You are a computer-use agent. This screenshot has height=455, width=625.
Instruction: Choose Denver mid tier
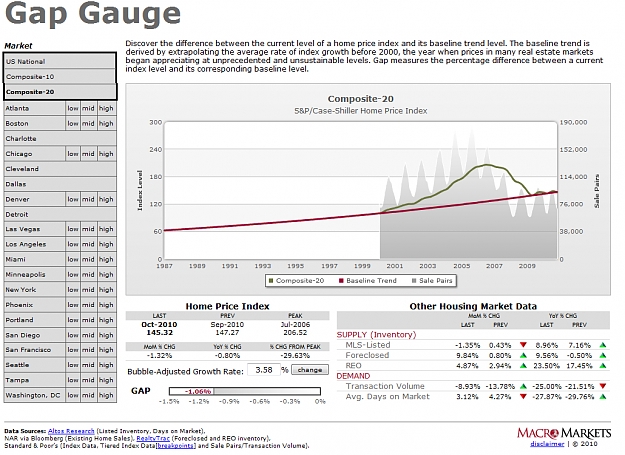[88, 199]
